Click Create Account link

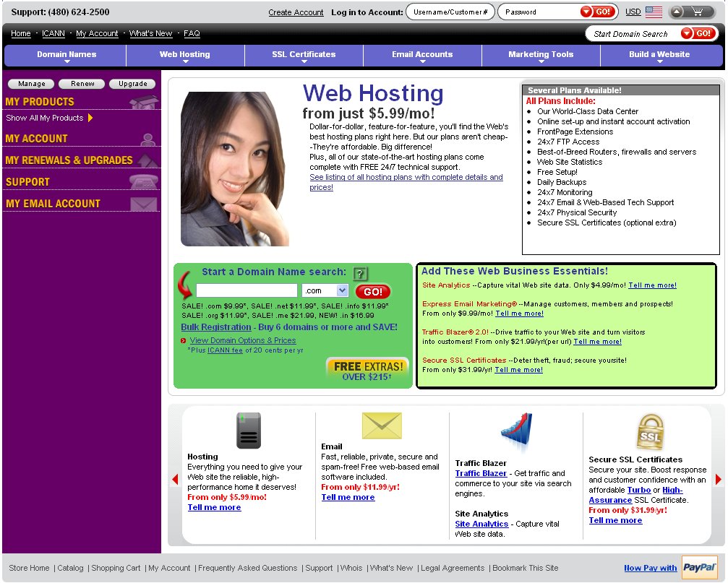tap(296, 12)
